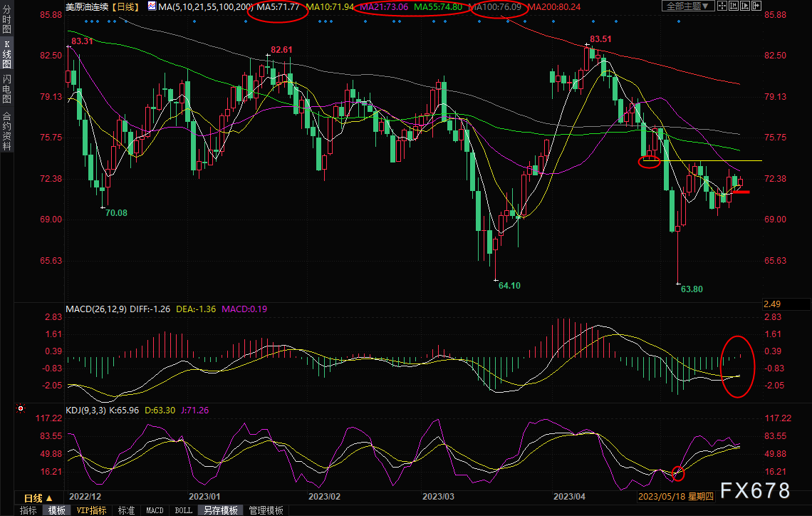Click the MA(5,10,21,55,100,200) parameters label
The width and height of the screenshot is (812, 516).
point(206,6)
